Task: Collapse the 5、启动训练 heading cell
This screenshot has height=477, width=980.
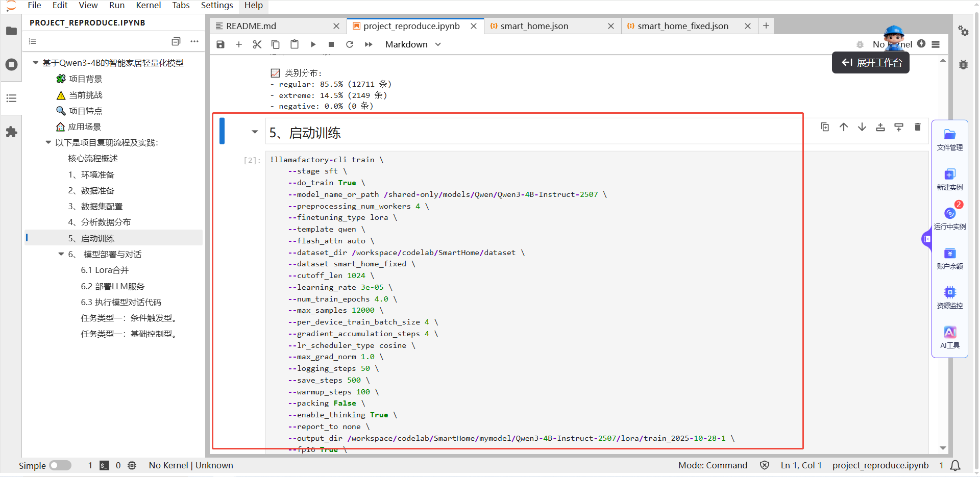Action: click(255, 132)
